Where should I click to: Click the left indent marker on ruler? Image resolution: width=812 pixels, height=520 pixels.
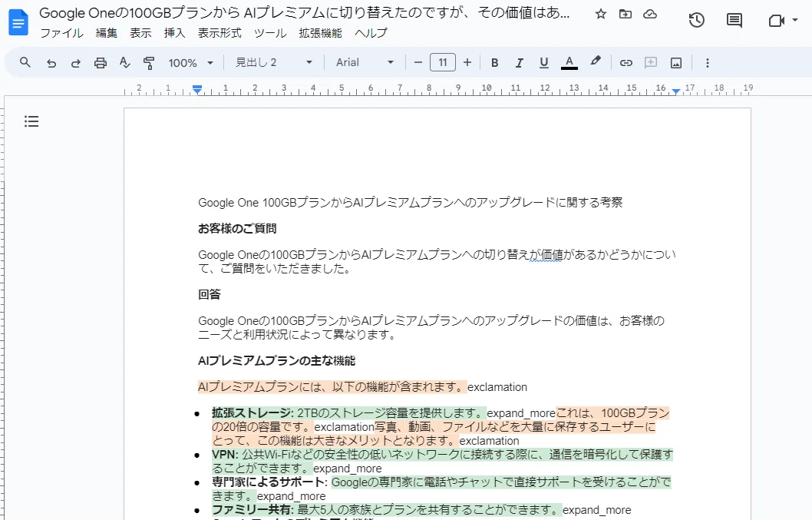pyautogui.click(x=196, y=90)
